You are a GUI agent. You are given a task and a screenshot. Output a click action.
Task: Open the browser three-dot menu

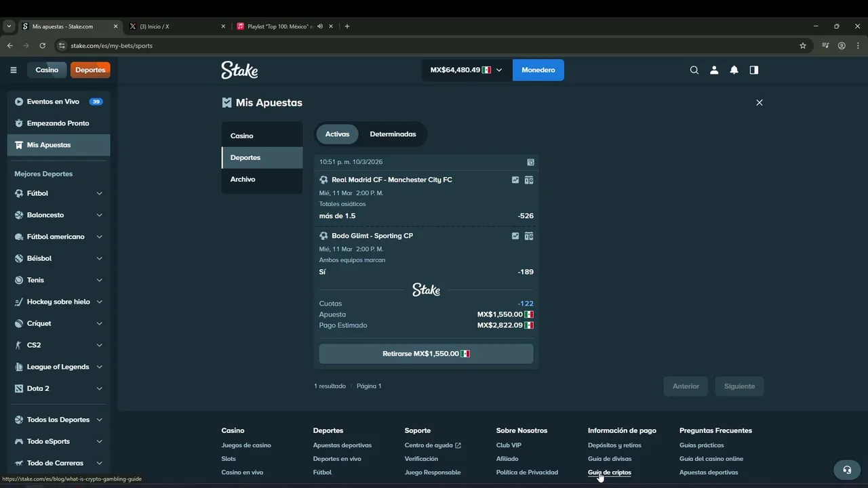pyautogui.click(x=858, y=45)
